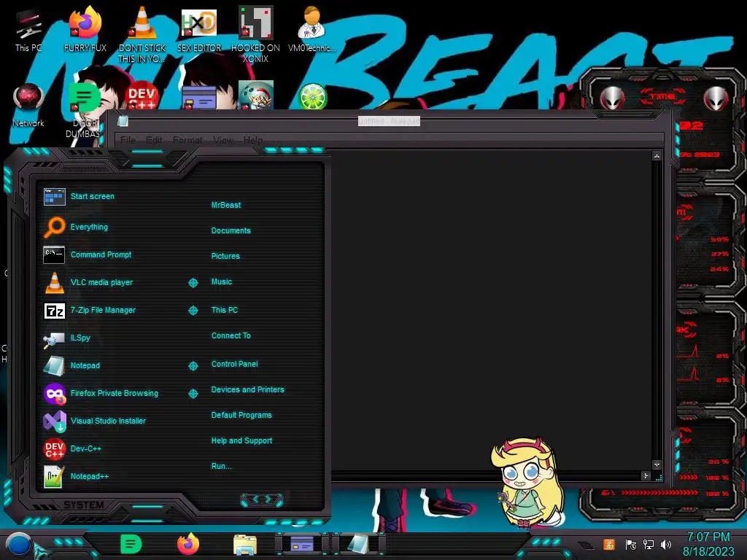Open the FURRY FUX Firefox shortcut
The width and height of the screenshot is (747, 560).
pyautogui.click(x=85, y=31)
